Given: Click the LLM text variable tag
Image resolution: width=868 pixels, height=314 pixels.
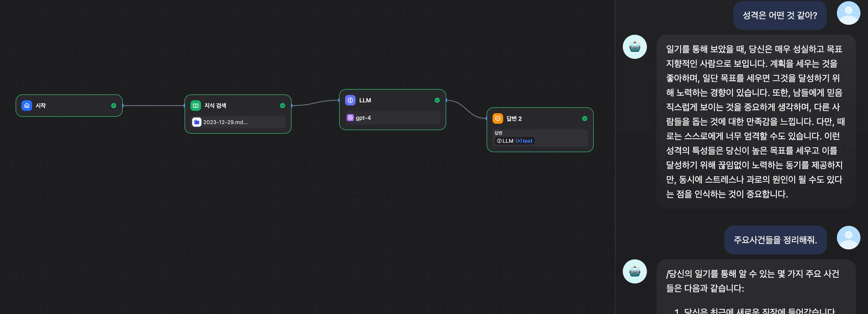Looking at the screenshot, I should [515, 141].
